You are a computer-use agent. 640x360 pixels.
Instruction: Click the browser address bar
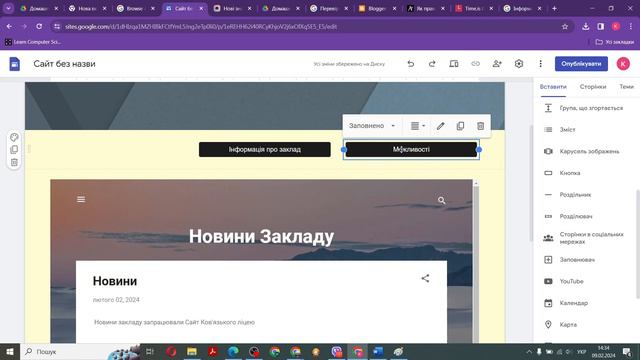pyautogui.click(x=306, y=27)
